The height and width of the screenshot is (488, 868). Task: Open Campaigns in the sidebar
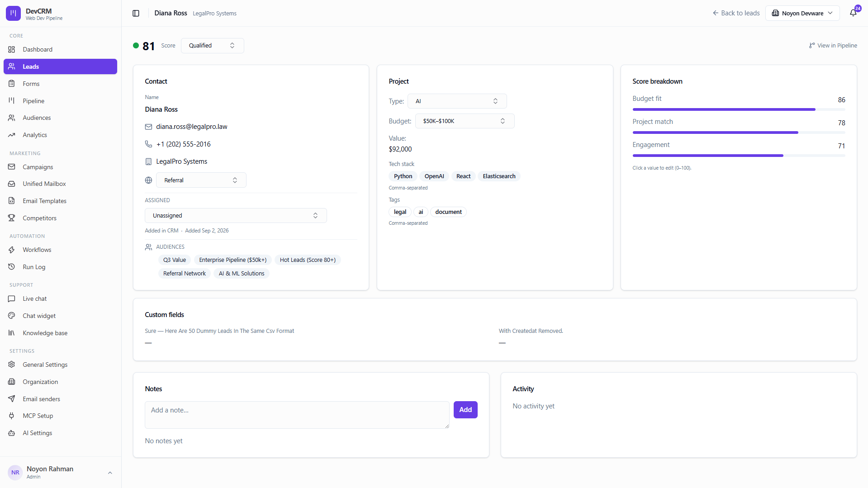(60, 167)
